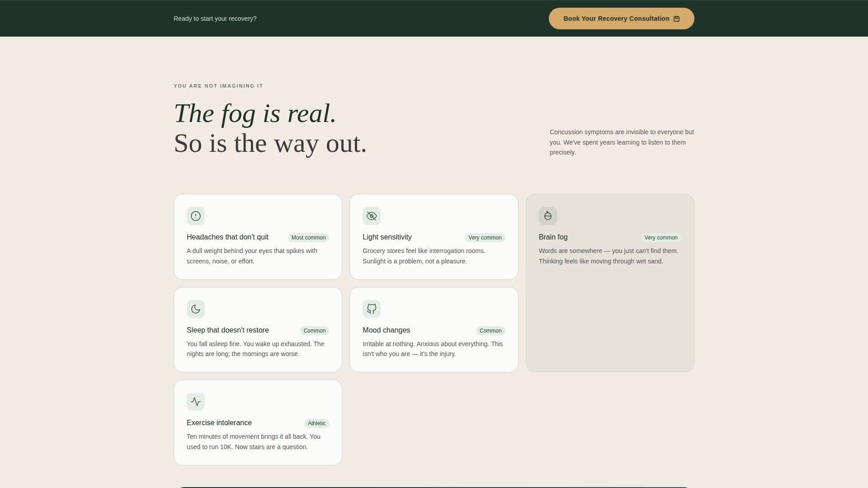Select the Most common badge

[308, 237]
